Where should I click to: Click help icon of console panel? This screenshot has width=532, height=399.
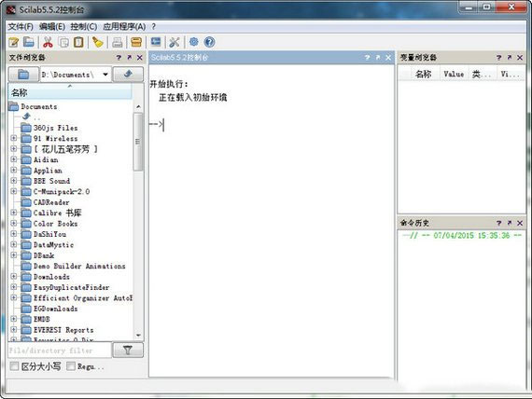(x=368, y=57)
